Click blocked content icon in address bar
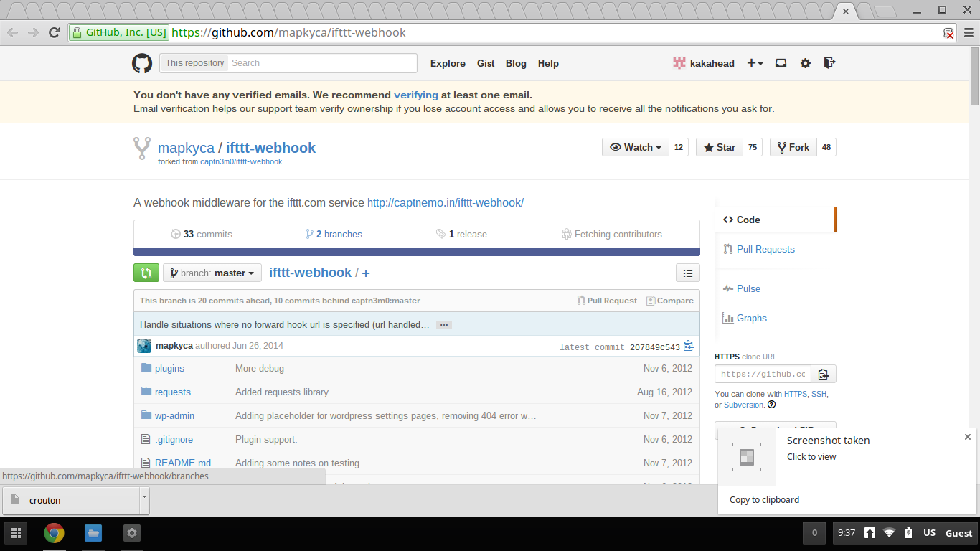Image resolution: width=980 pixels, height=551 pixels. [948, 33]
